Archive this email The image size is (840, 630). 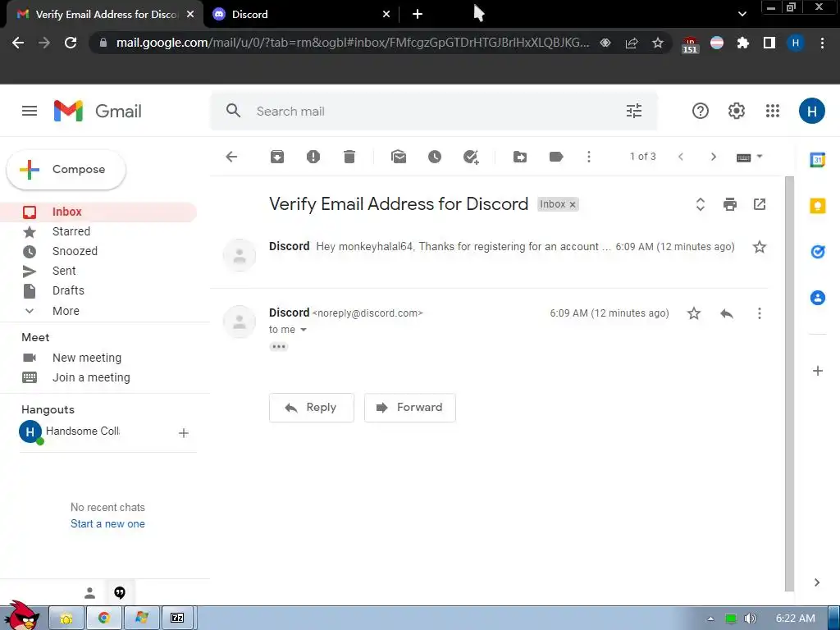point(277,157)
